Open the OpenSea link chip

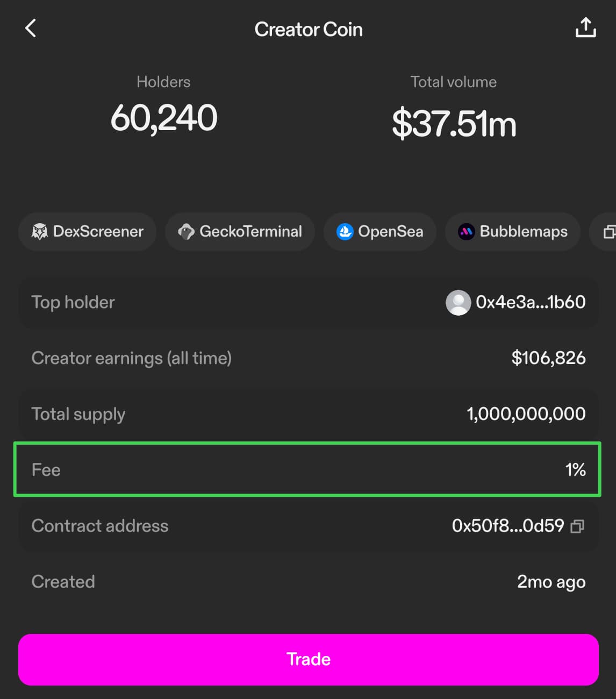379,232
